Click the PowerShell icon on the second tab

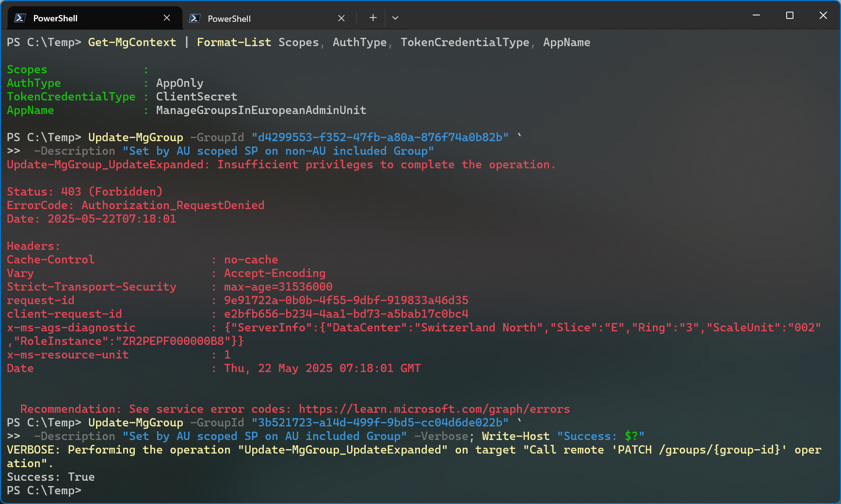[x=194, y=18]
